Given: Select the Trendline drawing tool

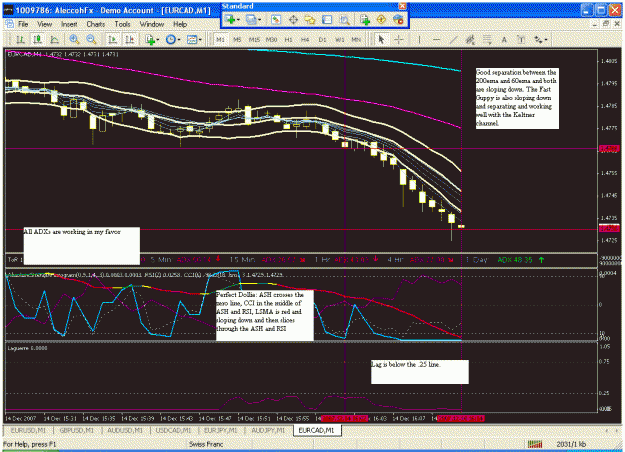Looking at the screenshot, I should coord(453,39).
